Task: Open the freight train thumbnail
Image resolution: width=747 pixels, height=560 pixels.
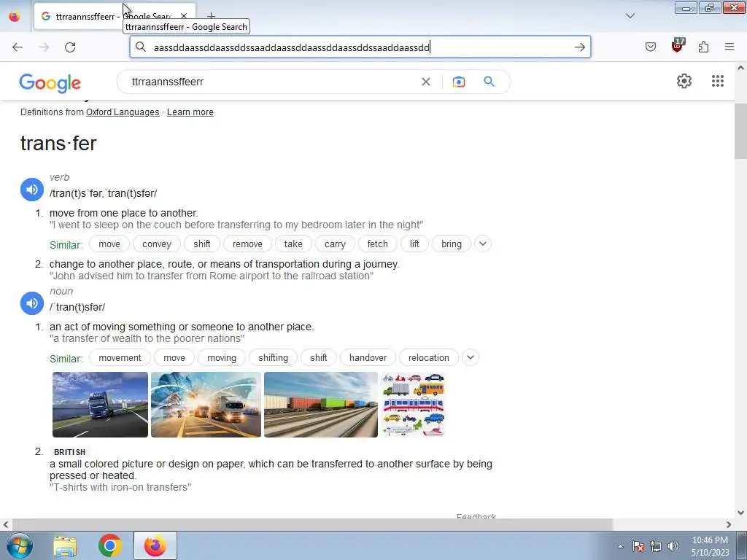Action: (x=321, y=405)
